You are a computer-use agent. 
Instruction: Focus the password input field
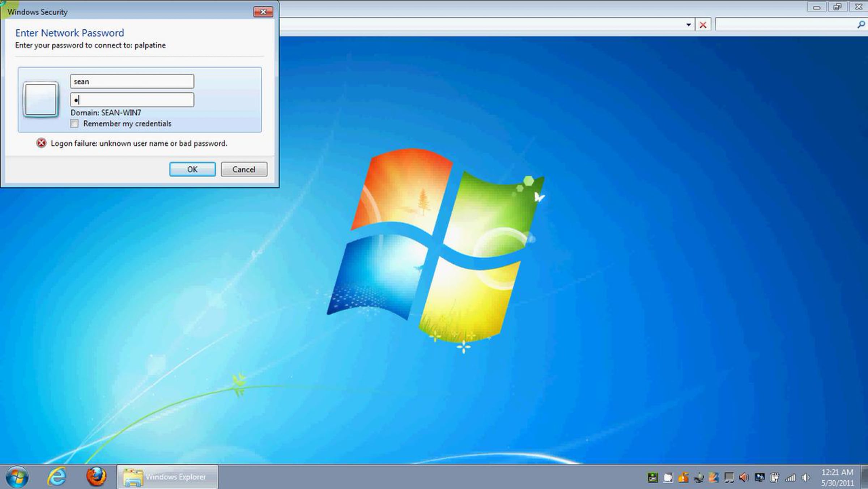tap(132, 100)
